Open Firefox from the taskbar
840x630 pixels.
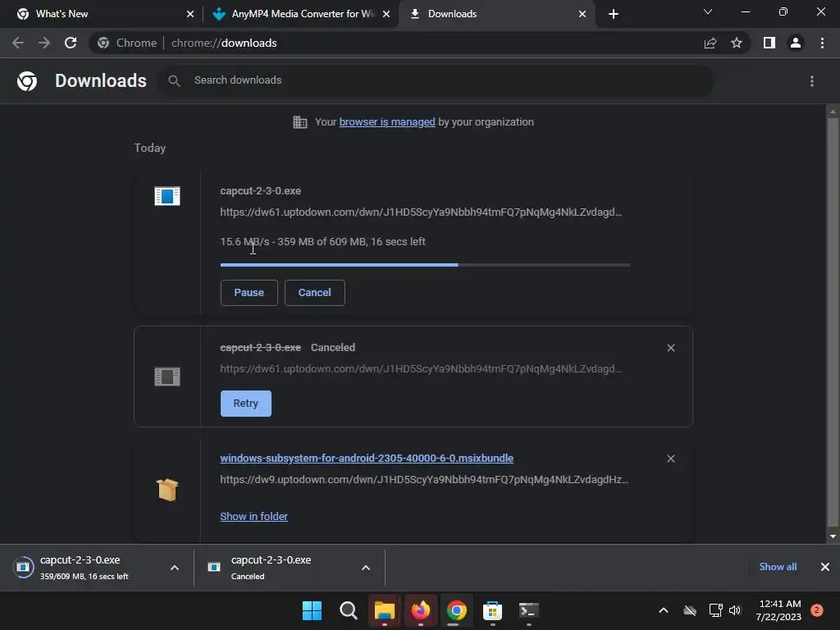pos(421,610)
